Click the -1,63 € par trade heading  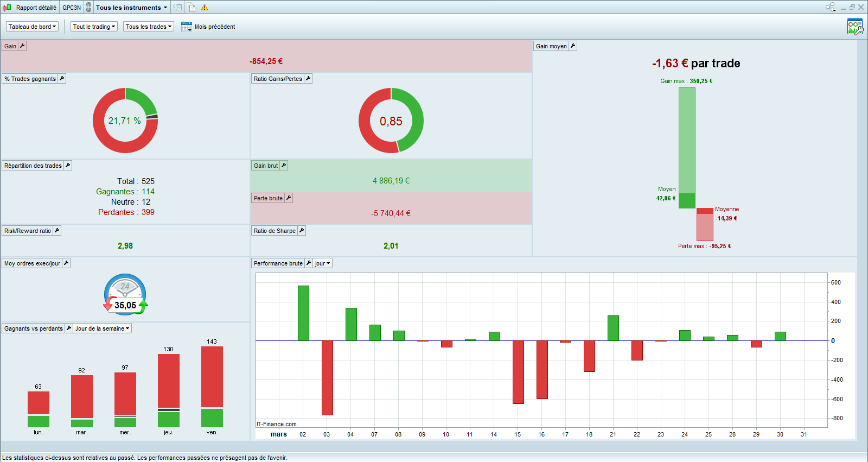point(696,64)
